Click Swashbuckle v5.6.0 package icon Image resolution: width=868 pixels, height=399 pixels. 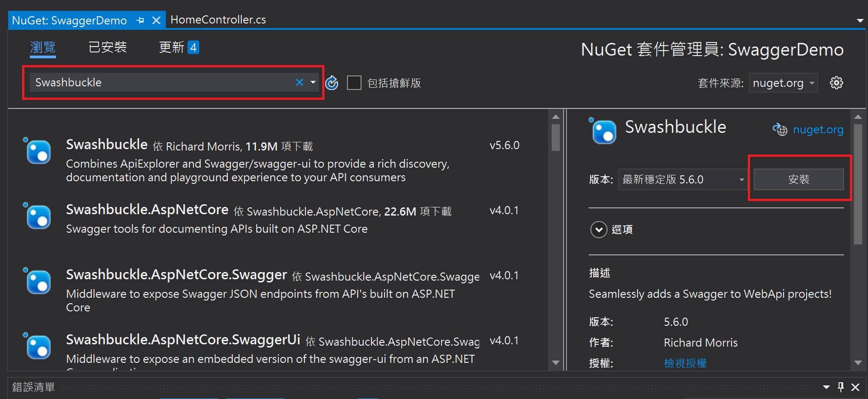[38, 151]
